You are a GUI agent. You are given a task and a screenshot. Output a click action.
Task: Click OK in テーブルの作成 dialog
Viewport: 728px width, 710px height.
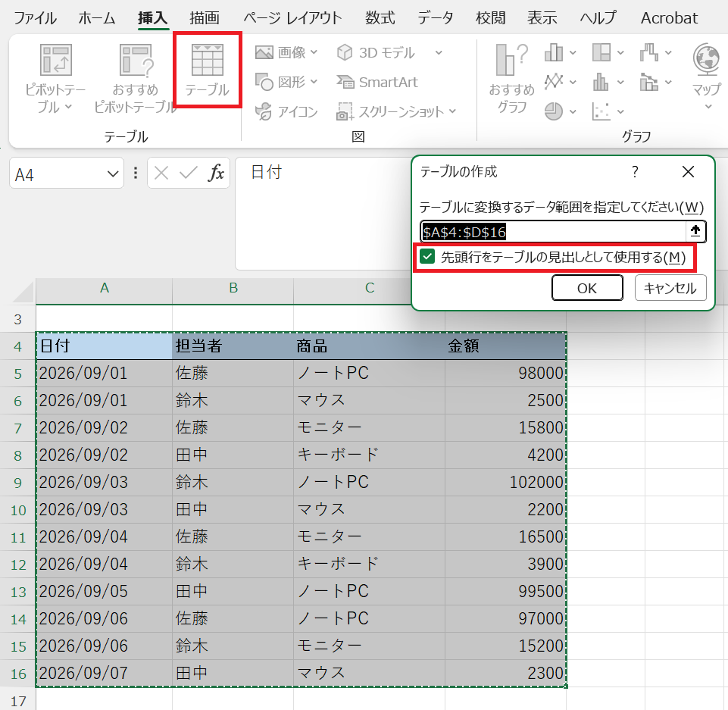tap(587, 288)
